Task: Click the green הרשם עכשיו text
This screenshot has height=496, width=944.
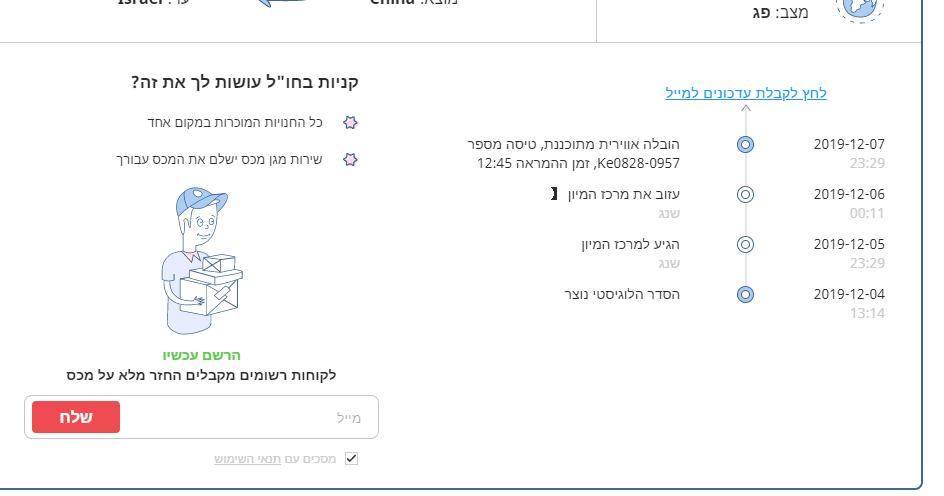Action: pos(202,355)
